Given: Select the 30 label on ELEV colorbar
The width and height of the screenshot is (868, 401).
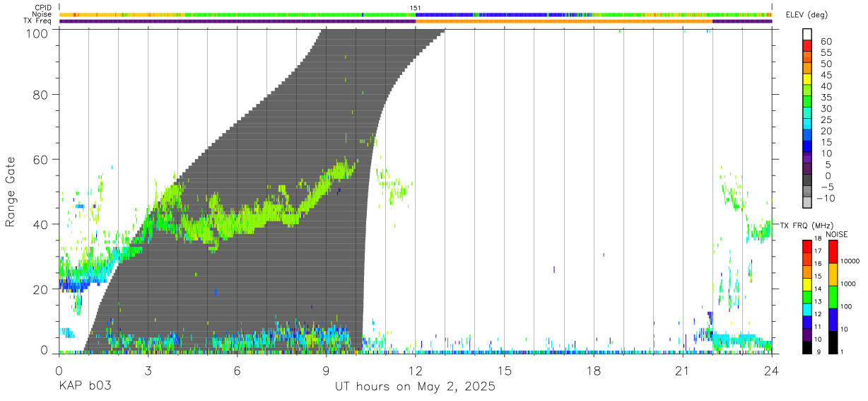Looking at the screenshot, I should 826,109.
